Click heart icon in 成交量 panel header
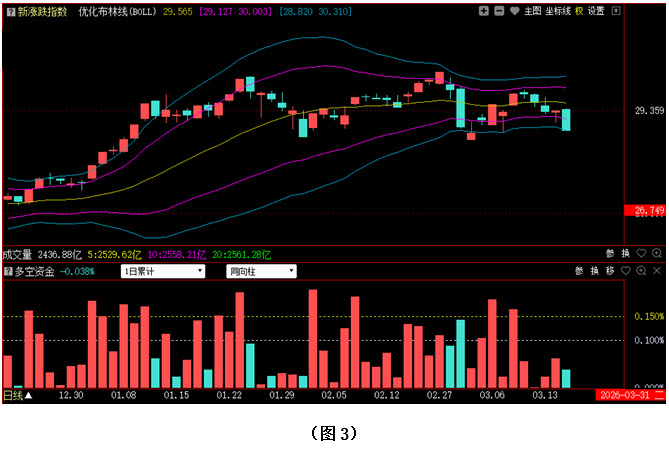Image resolution: width=669 pixels, height=453 pixels. [x=640, y=253]
